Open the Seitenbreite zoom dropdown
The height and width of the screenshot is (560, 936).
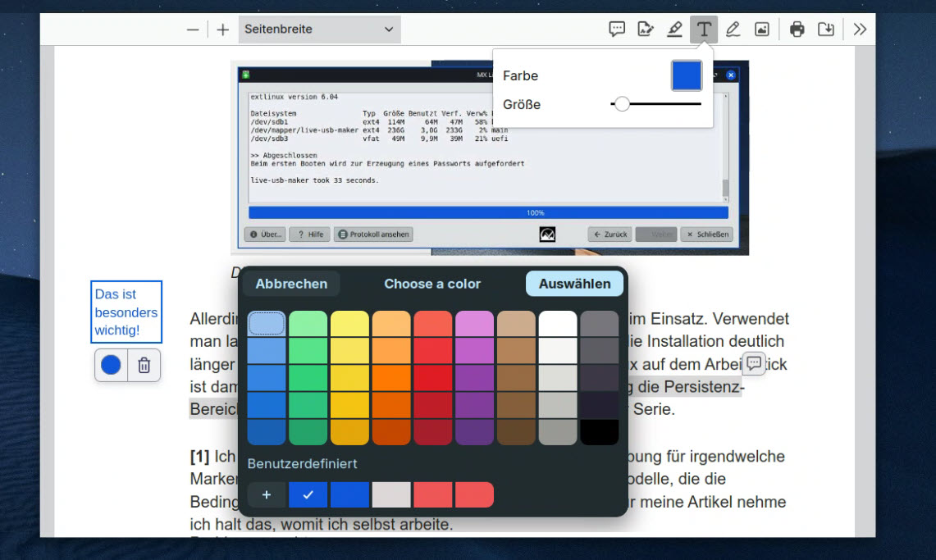(320, 30)
